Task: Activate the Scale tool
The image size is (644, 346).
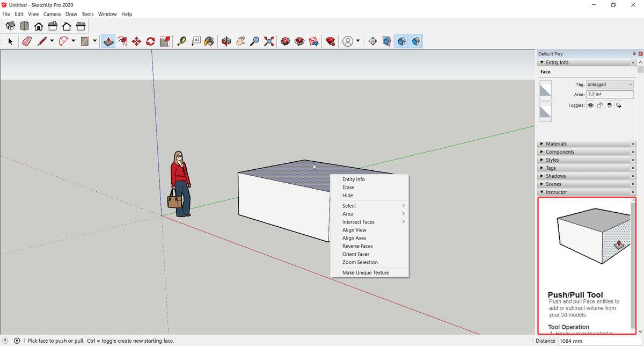Action: click(165, 41)
